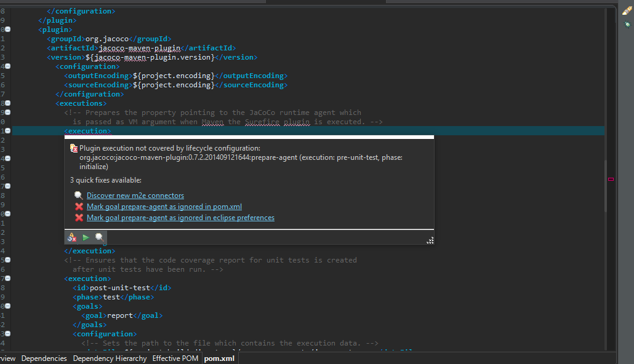Image resolution: width=634 pixels, height=364 pixels.
Task: Click the '</goals>' closing tag
Action: pyautogui.click(x=90, y=325)
